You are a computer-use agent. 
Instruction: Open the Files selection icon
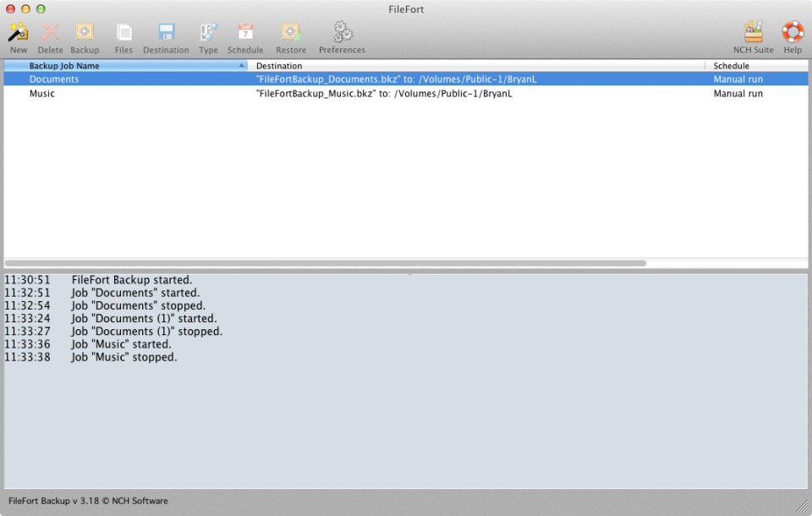coord(123,34)
